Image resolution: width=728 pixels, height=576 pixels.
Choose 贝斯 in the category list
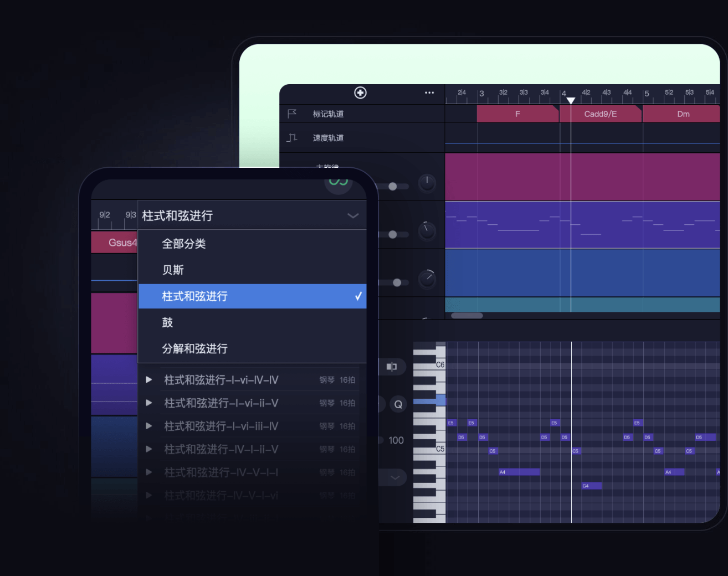pos(173,270)
